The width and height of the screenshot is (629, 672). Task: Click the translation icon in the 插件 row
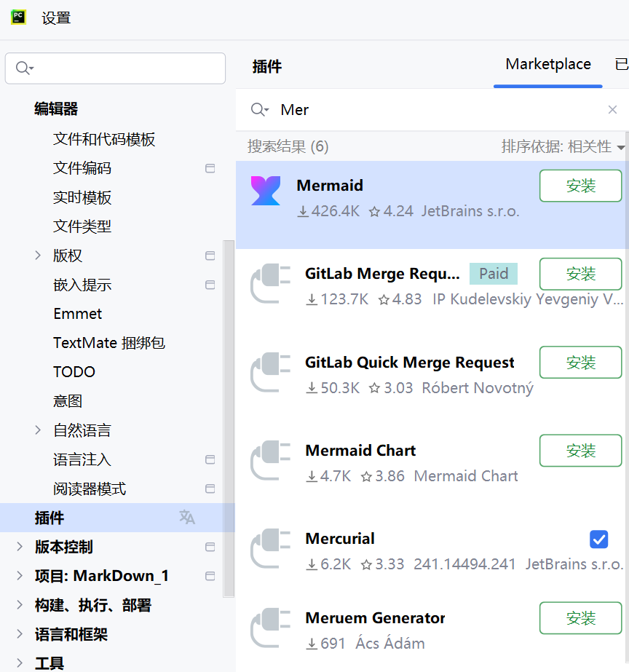tap(187, 517)
